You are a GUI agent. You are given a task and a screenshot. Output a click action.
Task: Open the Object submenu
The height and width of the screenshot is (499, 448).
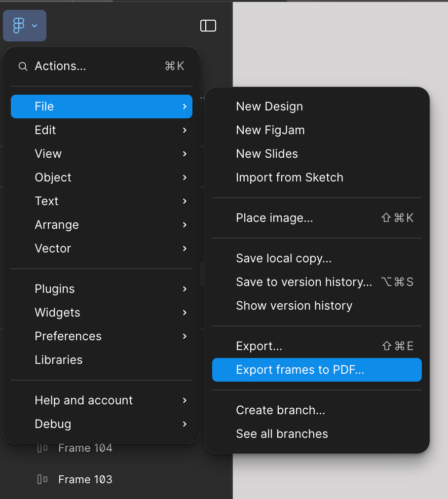[x=102, y=177]
